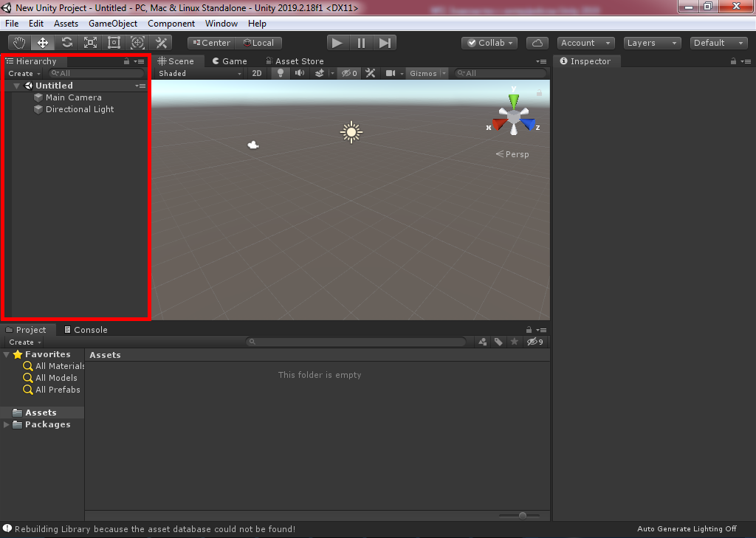
Task: Click the Play button
Action: tap(337, 43)
